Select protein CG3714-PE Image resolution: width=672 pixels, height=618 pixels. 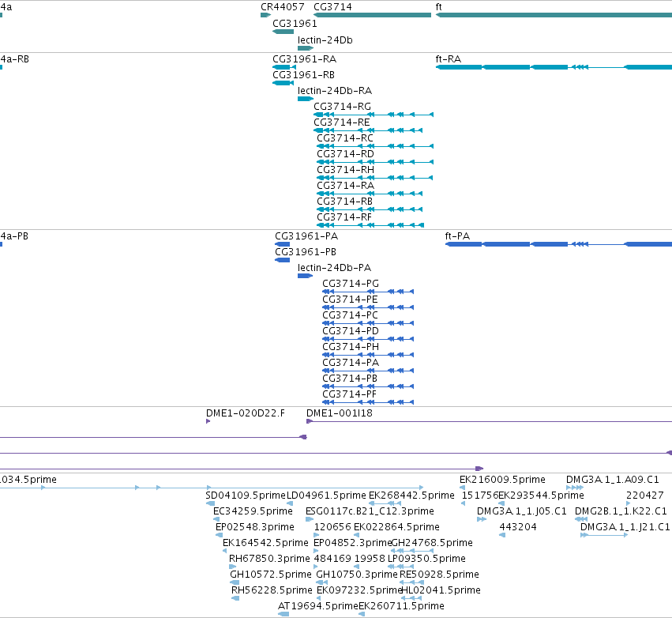[368, 308]
